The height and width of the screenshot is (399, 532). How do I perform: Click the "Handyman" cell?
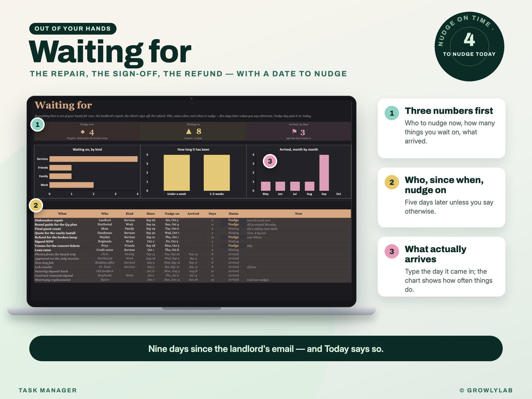[x=105, y=233]
